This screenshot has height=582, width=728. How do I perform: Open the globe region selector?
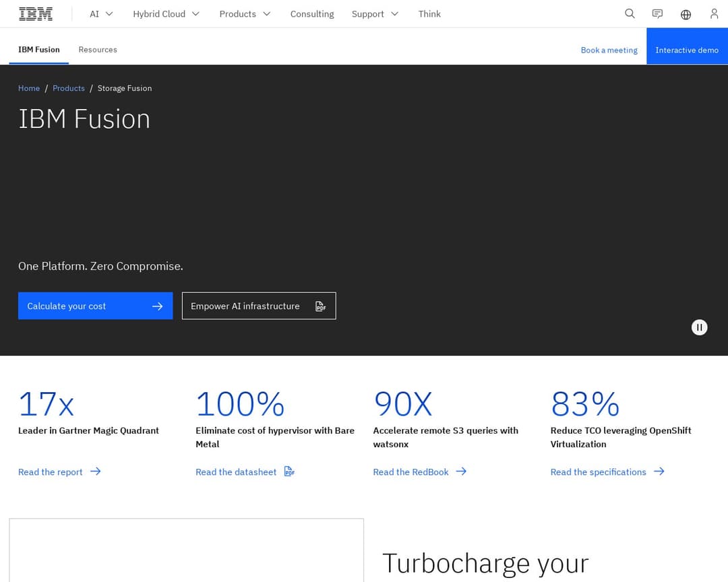point(686,14)
